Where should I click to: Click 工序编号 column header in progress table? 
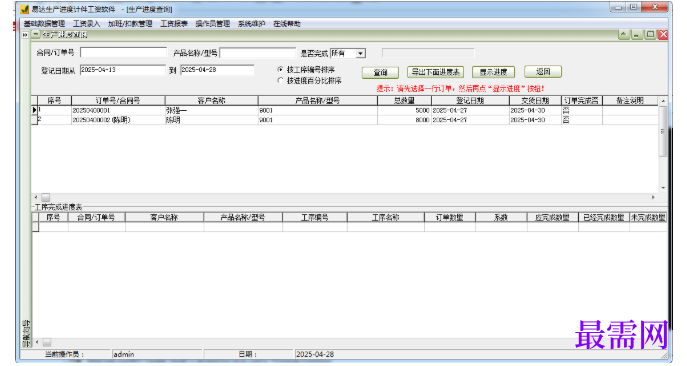click(x=315, y=217)
